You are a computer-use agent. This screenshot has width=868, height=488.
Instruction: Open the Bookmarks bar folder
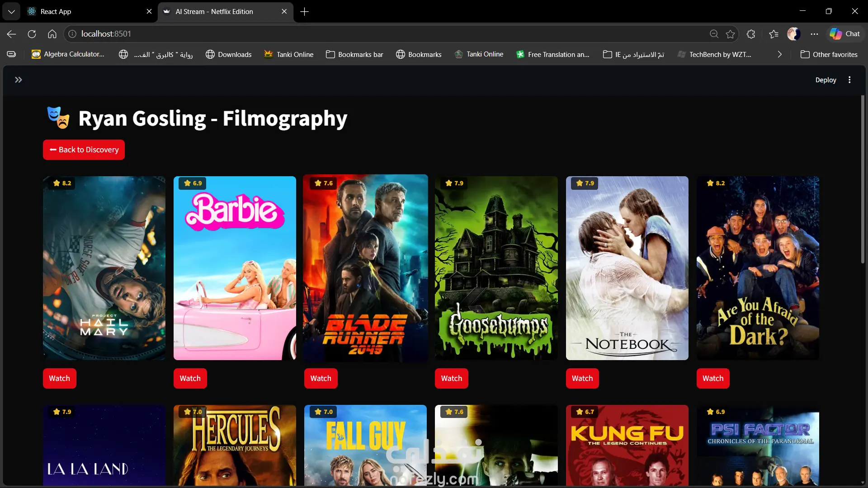coord(354,54)
